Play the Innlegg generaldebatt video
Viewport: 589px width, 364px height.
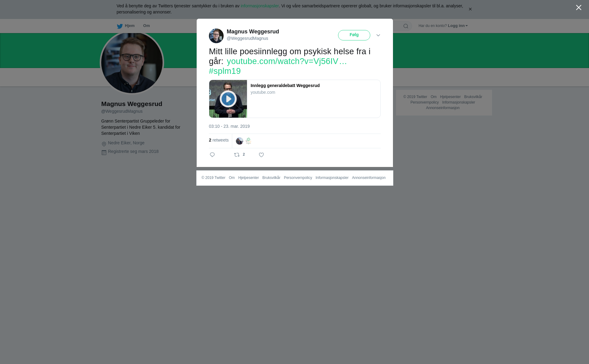point(228,99)
